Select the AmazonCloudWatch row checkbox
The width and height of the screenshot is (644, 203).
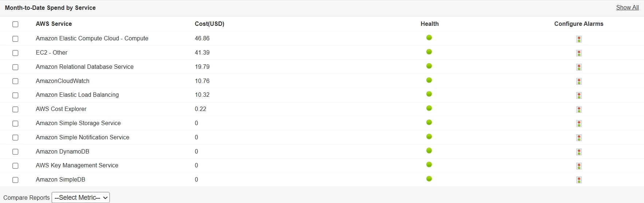[x=15, y=81]
